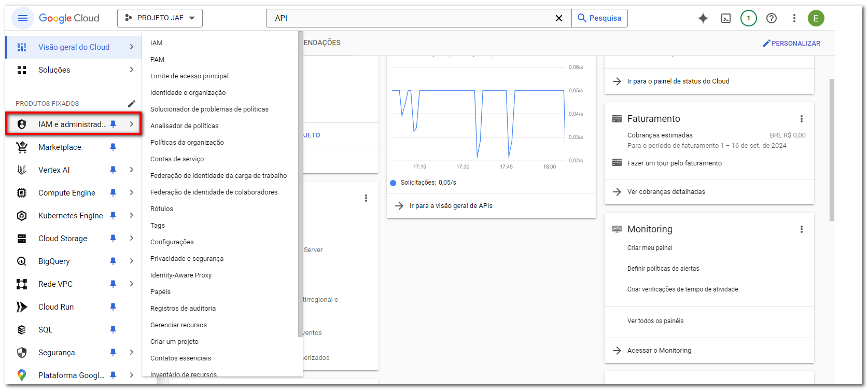The height and width of the screenshot is (390, 868).
Task: Edit pinned products with pencil icon
Action: [132, 104]
